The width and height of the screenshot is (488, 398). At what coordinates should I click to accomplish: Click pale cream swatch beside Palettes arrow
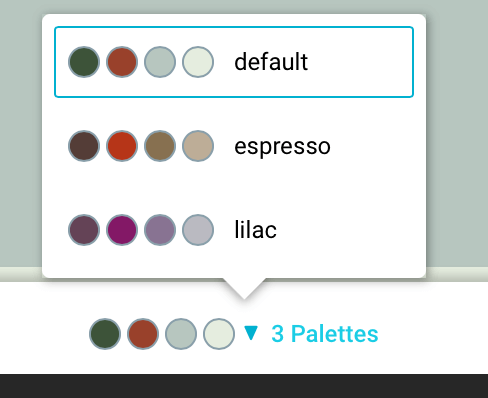tap(219, 334)
